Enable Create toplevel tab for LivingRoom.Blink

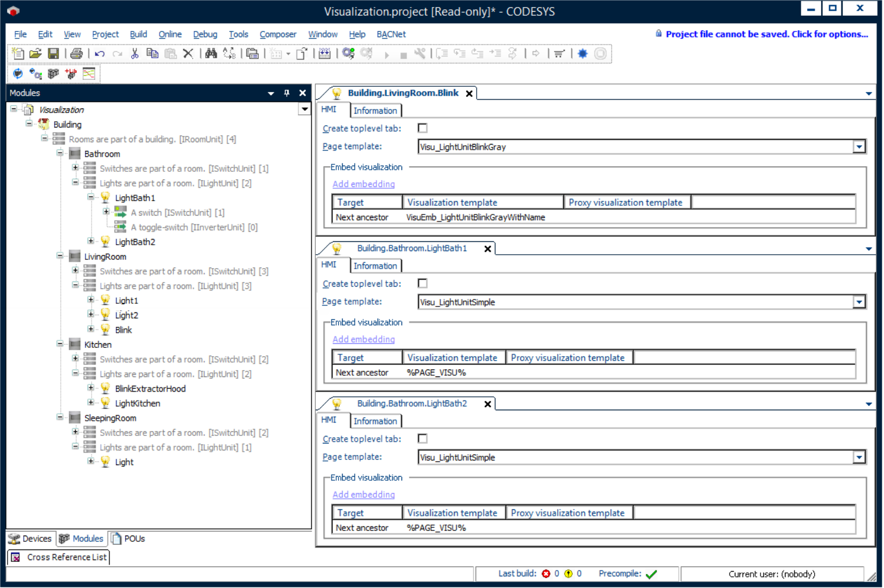pos(422,128)
